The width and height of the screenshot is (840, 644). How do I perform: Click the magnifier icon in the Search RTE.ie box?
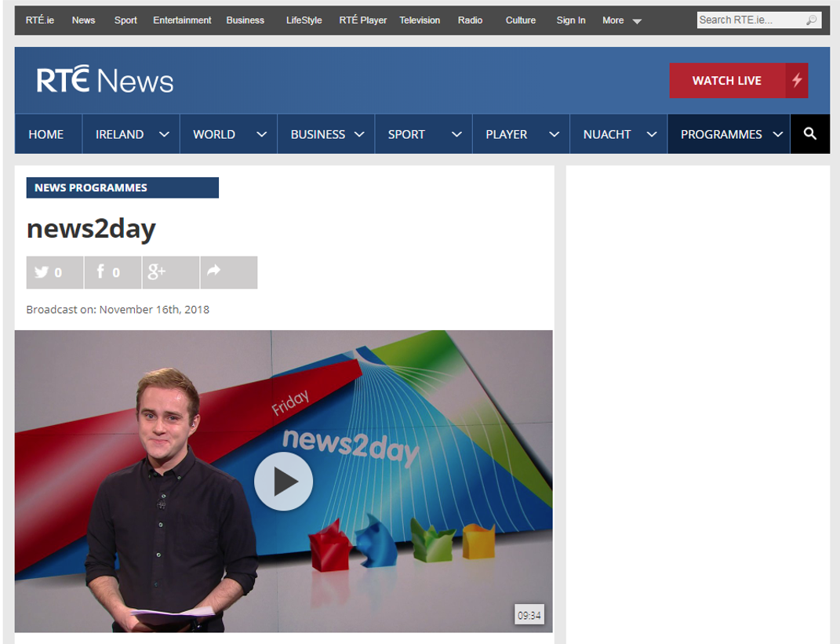click(812, 20)
